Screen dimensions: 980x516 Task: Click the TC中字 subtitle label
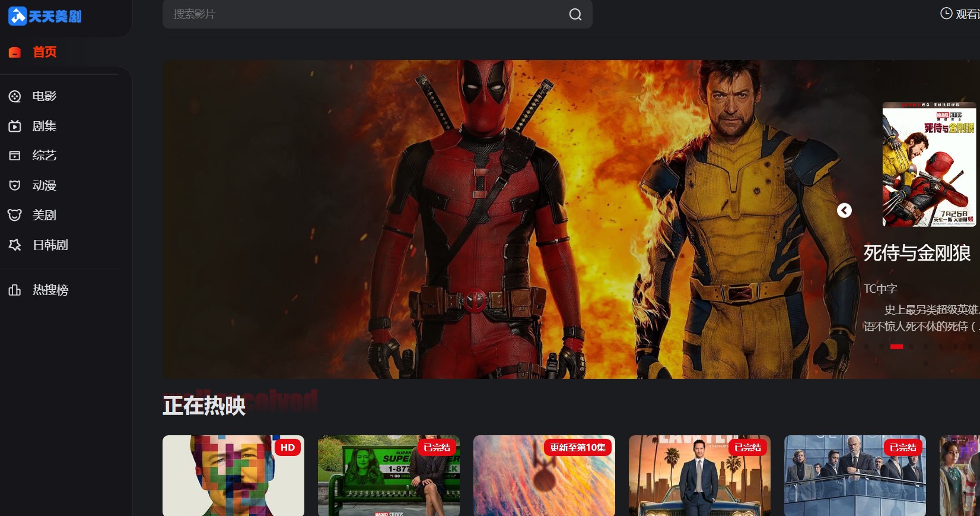click(880, 289)
